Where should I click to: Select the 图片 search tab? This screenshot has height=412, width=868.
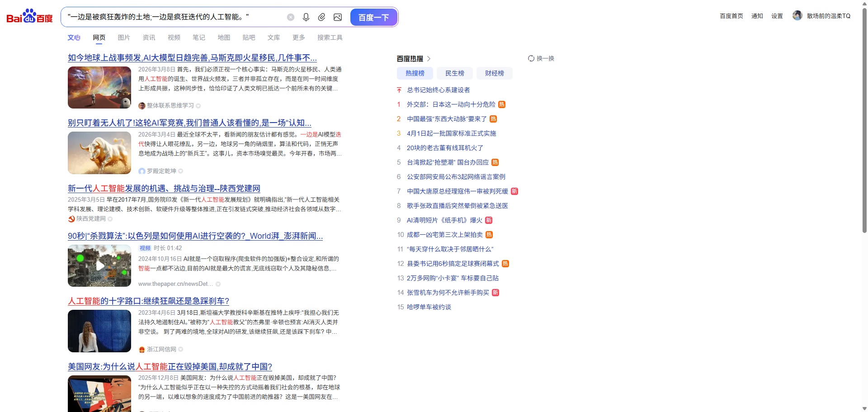[x=124, y=38]
